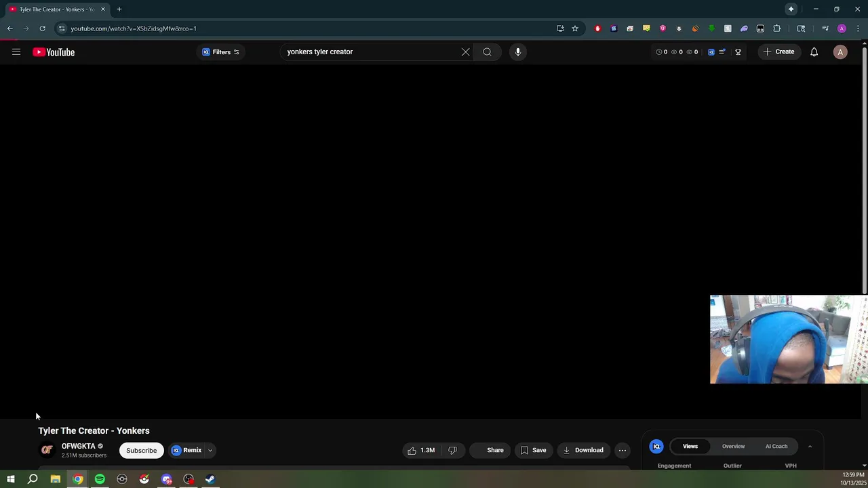The width and height of the screenshot is (868, 488).
Task: Open the YouTube hamburger guide menu
Action: click(x=16, y=52)
